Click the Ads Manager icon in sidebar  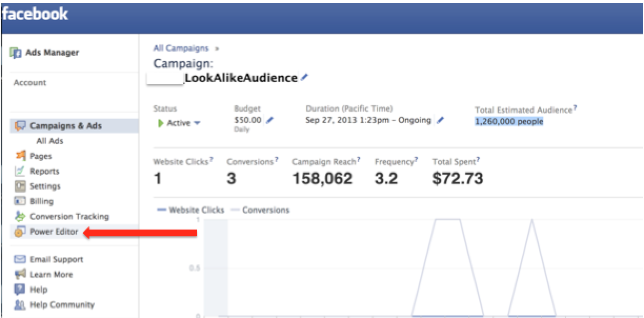[x=15, y=53]
